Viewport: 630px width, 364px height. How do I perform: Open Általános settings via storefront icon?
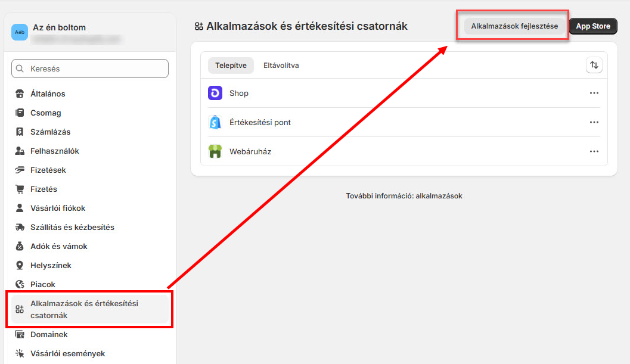(20, 94)
